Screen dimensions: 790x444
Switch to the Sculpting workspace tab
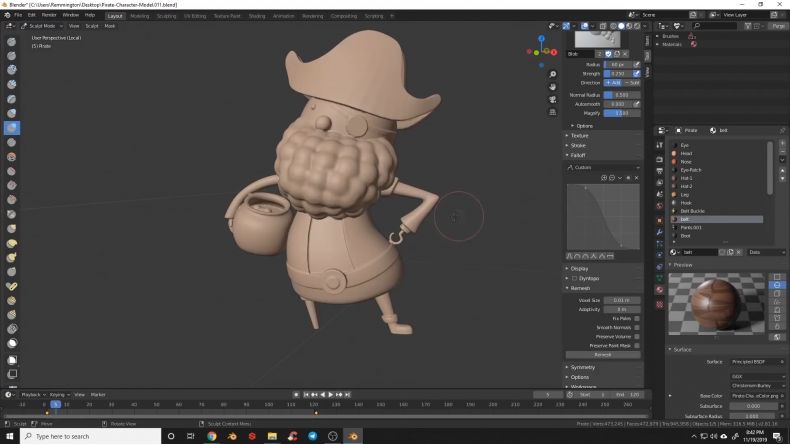[166, 16]
